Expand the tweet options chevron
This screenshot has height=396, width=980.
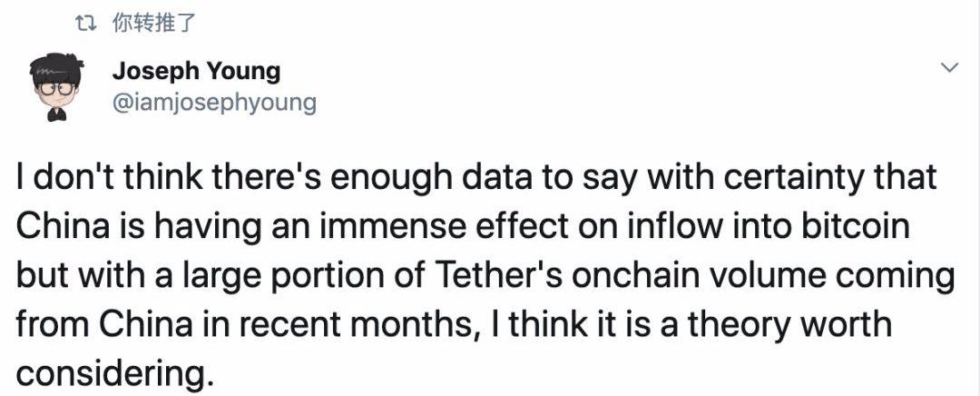point(949,69)
